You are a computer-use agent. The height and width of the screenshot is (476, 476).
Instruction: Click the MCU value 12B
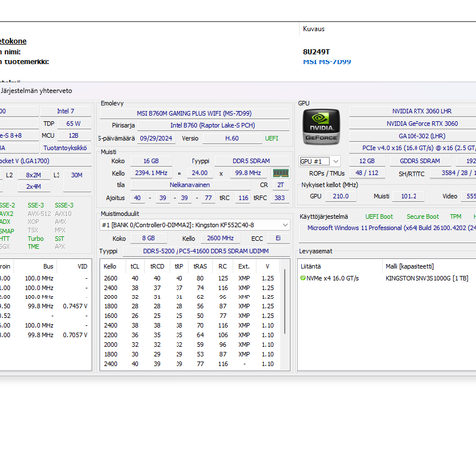tap(73, 136)
